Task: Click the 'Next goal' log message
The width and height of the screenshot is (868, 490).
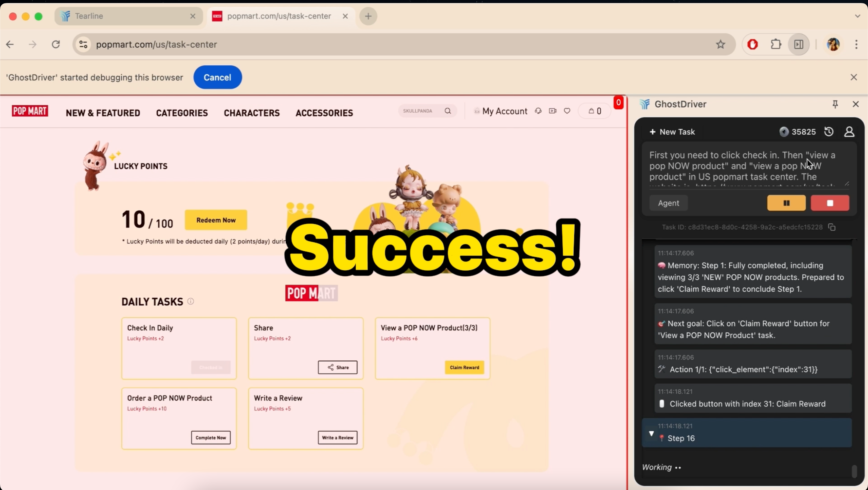Action: click(753, 324)
